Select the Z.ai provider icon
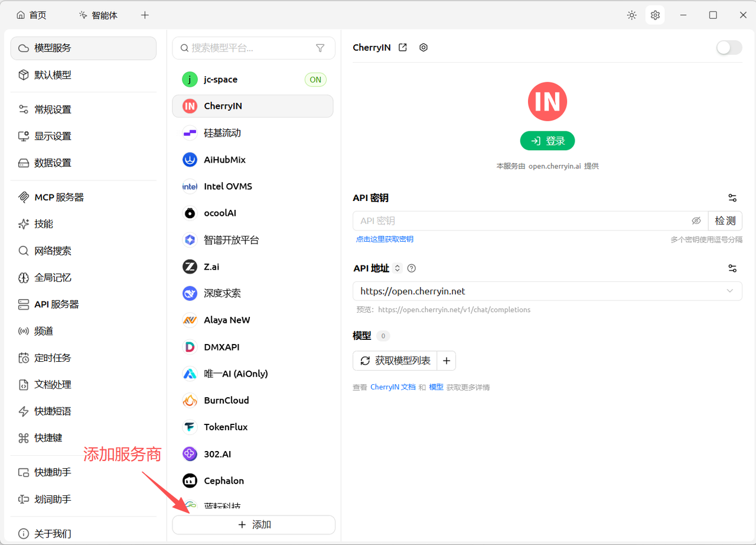756x545 pixels. (x=190, y=267)
